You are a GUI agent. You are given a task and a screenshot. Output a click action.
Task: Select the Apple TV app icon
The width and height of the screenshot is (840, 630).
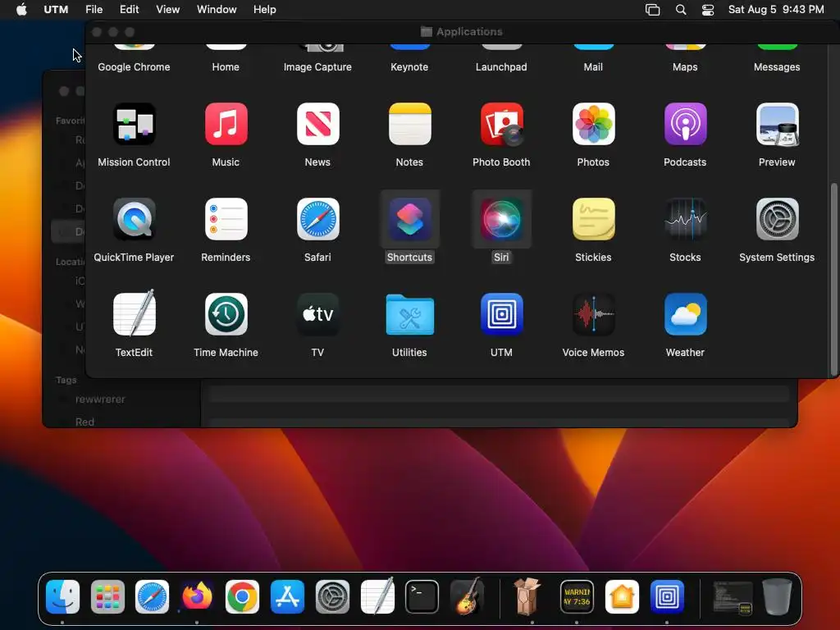(x=317, y=314)
